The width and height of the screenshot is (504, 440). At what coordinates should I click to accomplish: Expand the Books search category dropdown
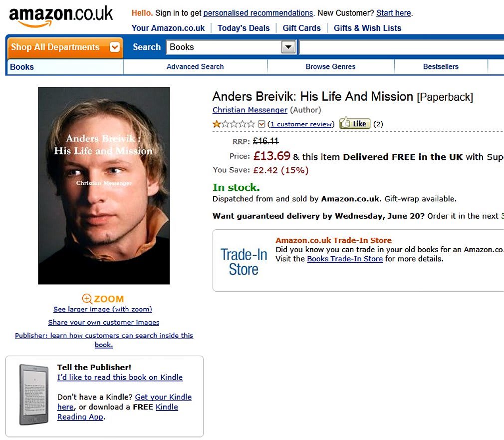click(x=288, y=47)
